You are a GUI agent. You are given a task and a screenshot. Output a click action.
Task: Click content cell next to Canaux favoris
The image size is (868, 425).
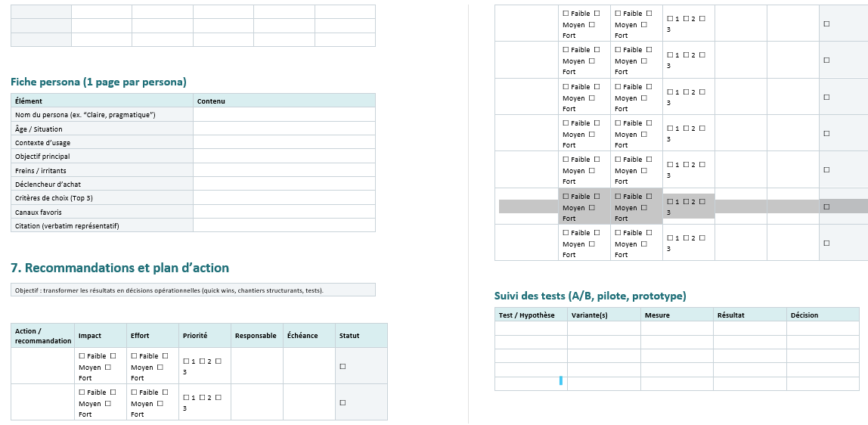[284, 212]
